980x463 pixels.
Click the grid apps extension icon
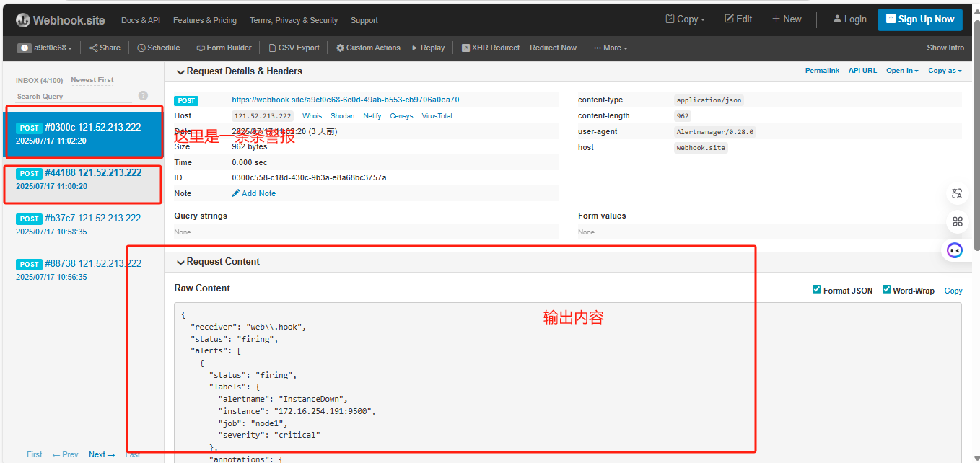coord(957,221)
